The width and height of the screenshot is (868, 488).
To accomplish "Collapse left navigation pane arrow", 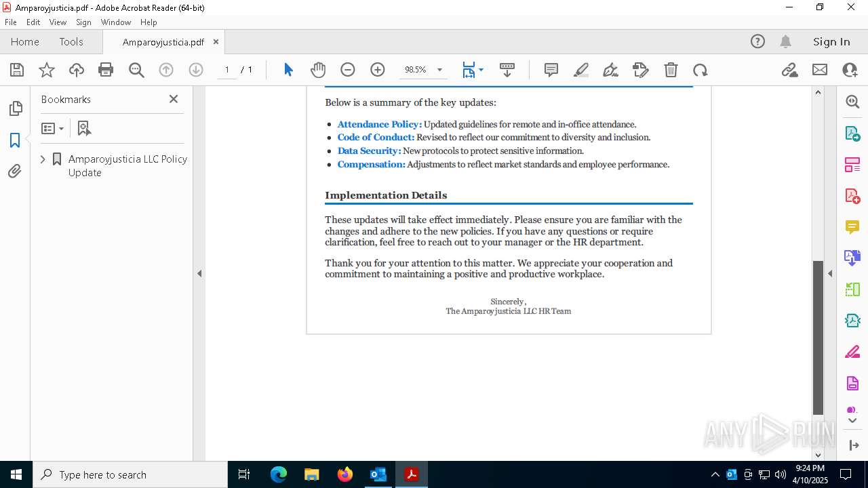I will click(x=199, y=274).
